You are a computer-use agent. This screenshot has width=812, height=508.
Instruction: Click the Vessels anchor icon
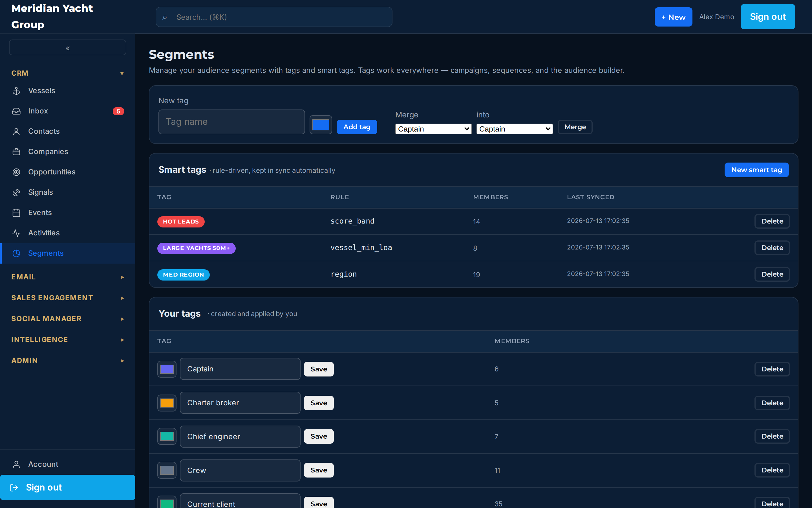click(x=16, y=91)
